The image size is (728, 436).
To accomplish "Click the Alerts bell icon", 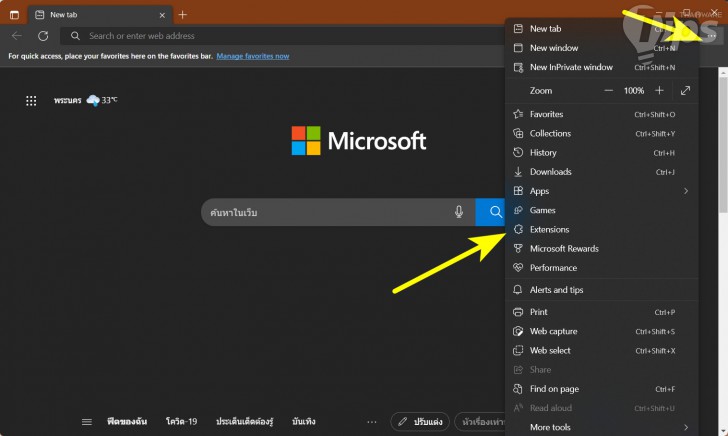I will pos(518,290).
